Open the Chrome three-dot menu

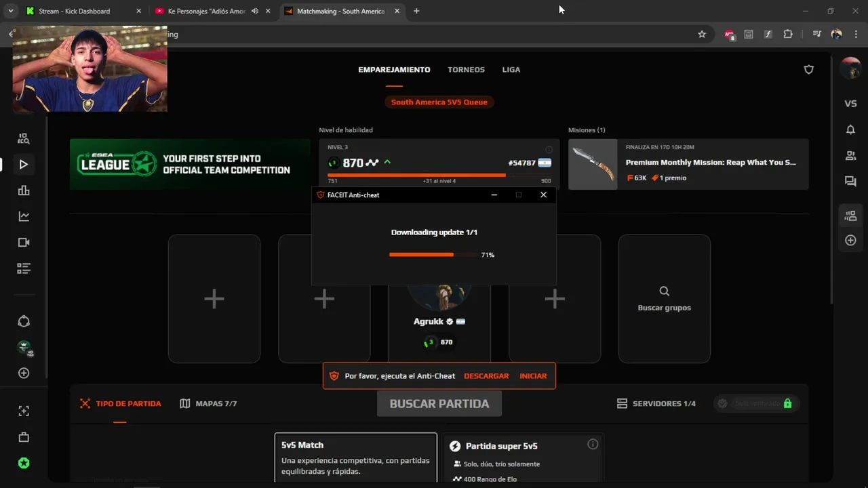[x=855, y=34]
